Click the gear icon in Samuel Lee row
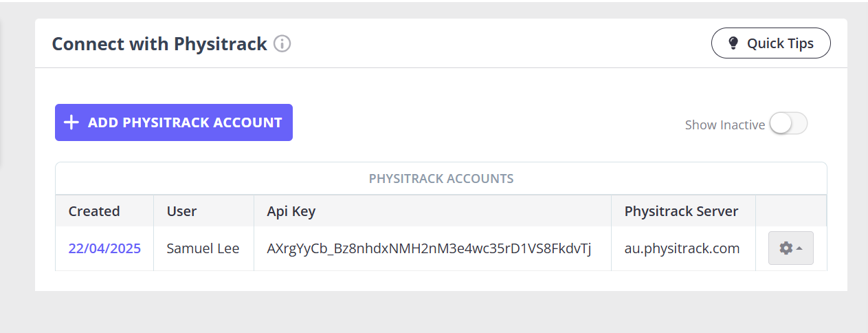 pyautogui.click(x=786, y=248)
